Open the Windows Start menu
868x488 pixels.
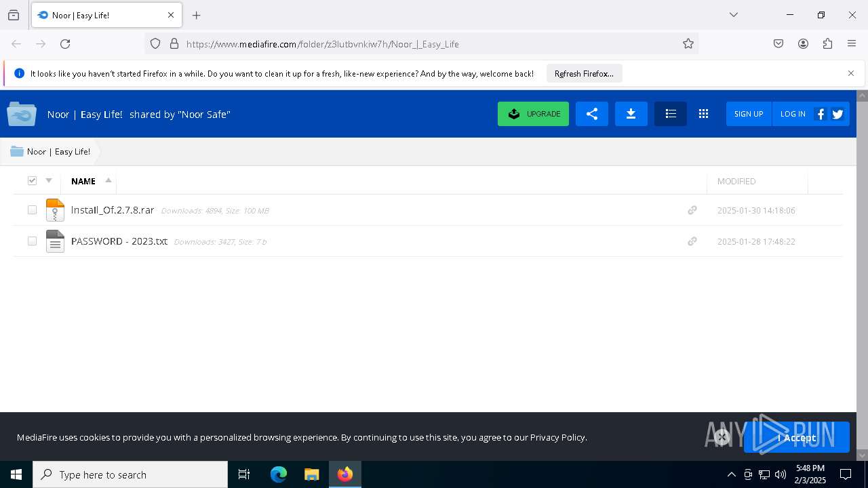pos(16,474)
